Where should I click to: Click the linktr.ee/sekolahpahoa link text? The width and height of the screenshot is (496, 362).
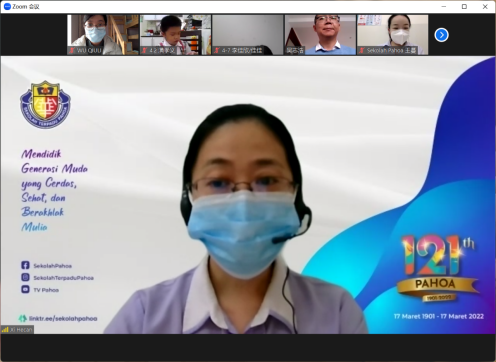(x=63, y=319)
